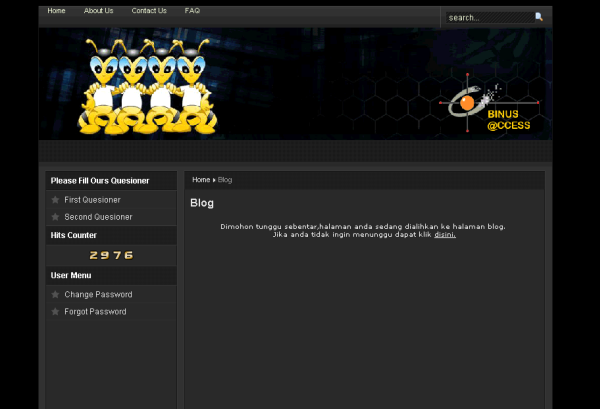The width and height of the screenshot is (600, 409).
Task: Click star icon beside First Quesioner
Action: coord(55,200)
